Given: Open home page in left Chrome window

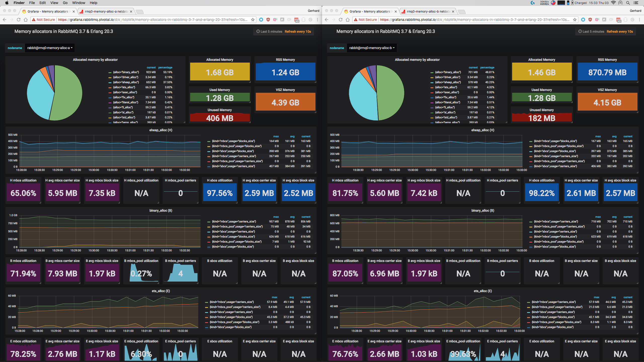Looking at the screenshot, I should pos(25,20).
